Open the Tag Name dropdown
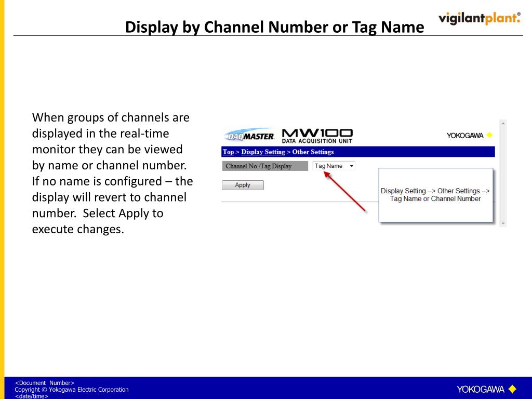The image size is (532, 399). tap(334, 166)
